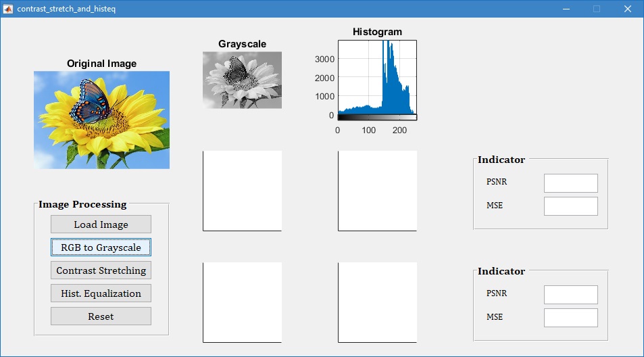Select the Original Image sunflower picture
The width and height of the screenshot is (644, 357).
[x=101, y=120]
